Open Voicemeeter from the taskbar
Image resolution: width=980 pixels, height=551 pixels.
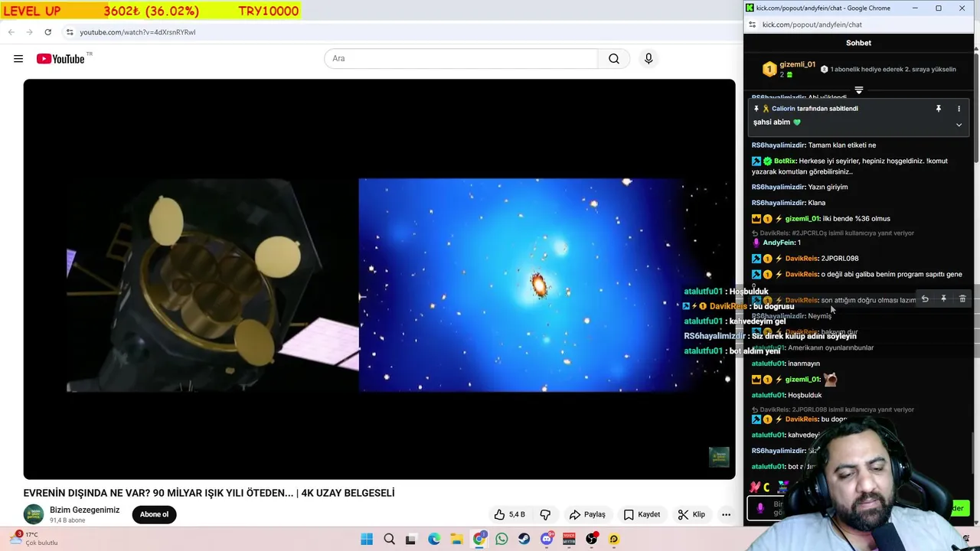569,540
